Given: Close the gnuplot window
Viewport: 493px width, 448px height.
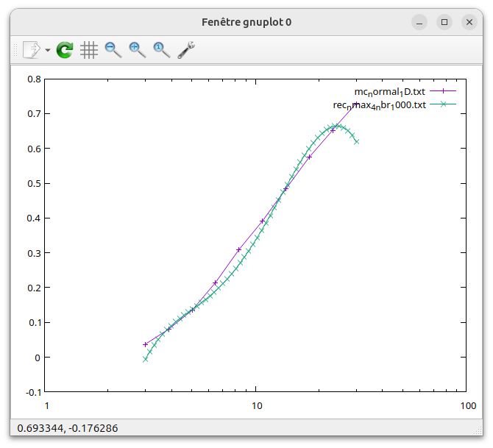Looking at the screenshot, I should pyautogui.click(x=469, y=22).
